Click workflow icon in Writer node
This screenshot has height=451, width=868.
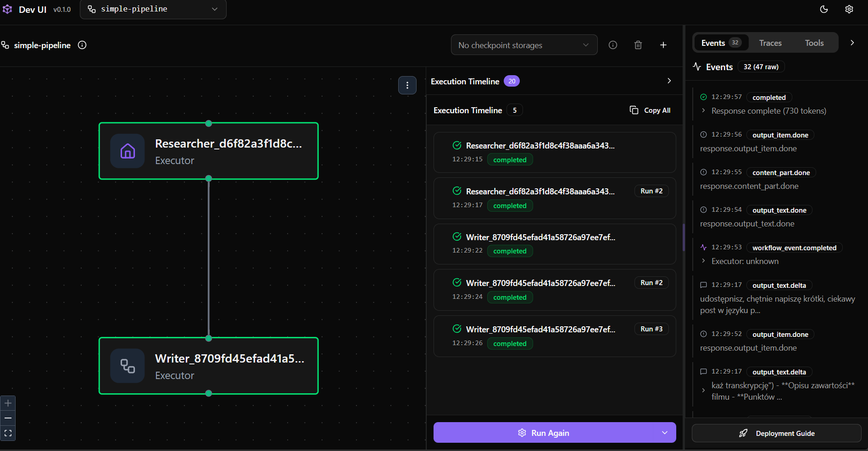[x=128, y=366]
